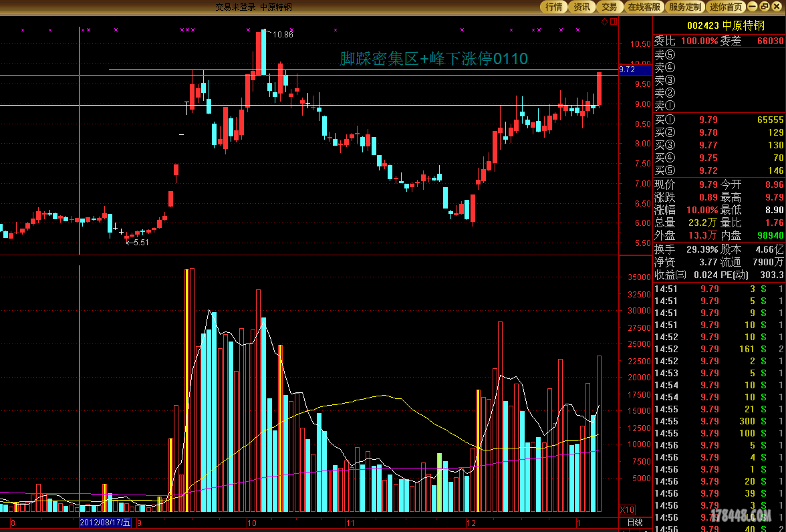Screen dimensions: 786x532
Task: Switch to the 资讯 news tab
Action: coord(581,7)
